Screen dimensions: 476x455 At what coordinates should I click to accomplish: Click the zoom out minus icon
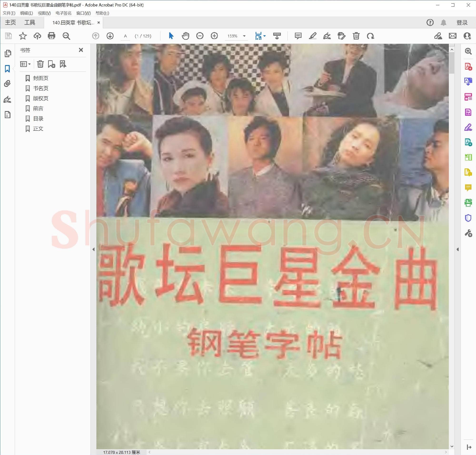(200, 36)
